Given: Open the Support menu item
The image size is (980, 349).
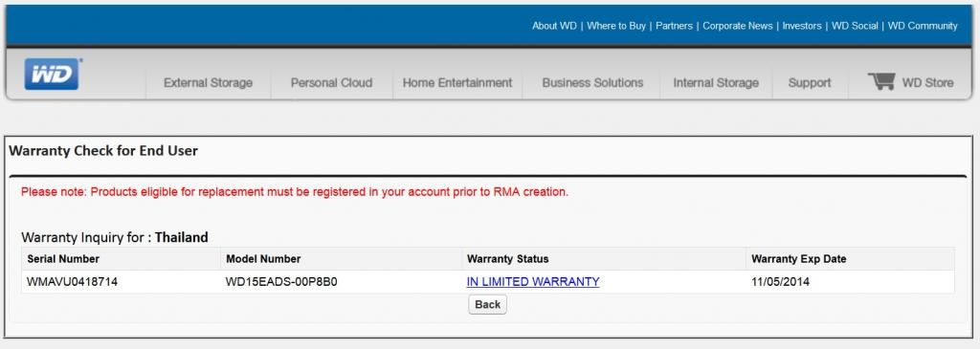Looking at the screenshot, I should pos(810,82).
